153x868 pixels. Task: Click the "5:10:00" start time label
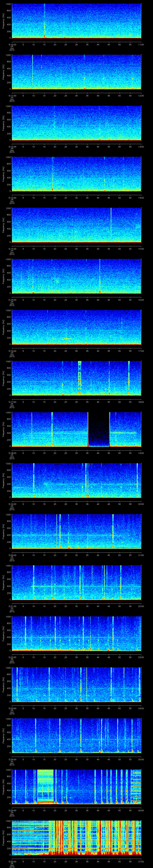[12, 44]
